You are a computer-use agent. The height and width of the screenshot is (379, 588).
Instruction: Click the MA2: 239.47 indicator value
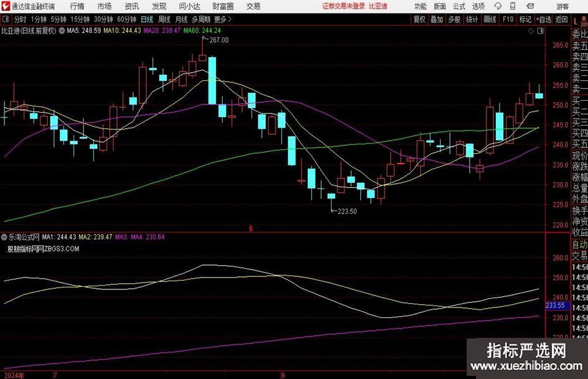[95, 237]
